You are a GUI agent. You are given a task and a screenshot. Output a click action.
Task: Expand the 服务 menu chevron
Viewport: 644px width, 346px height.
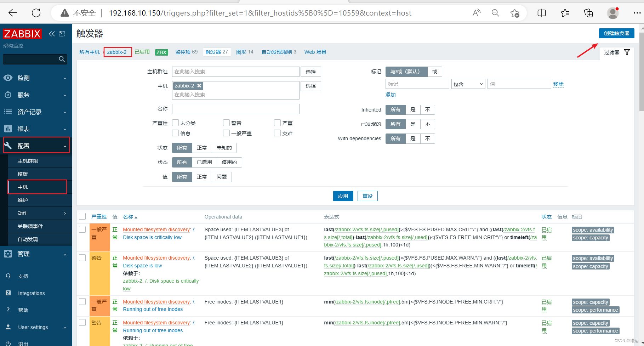(x=65, y=95)
